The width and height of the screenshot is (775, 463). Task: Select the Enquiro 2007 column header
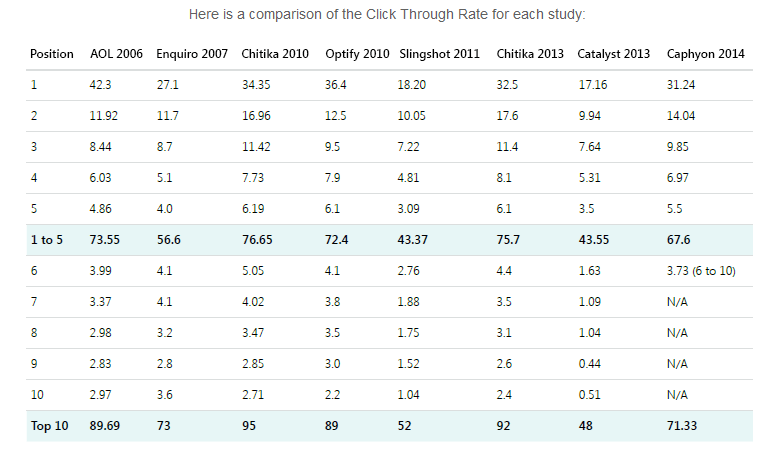click(192, 53)
